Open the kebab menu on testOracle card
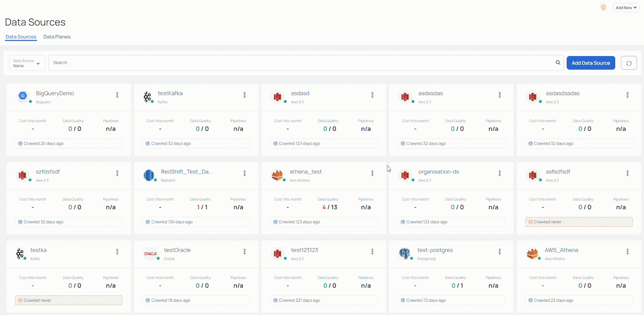Viewport: 644px width, 315px height. 244,252
